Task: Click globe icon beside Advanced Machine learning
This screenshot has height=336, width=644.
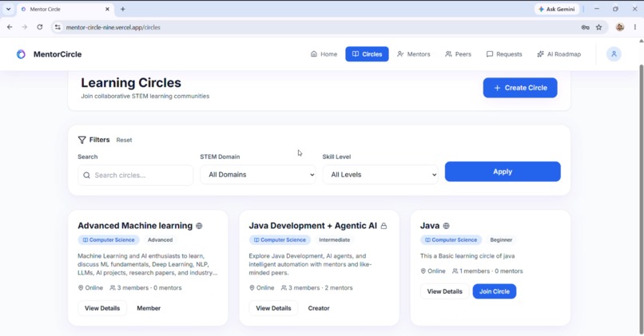Action: (199, 226)
